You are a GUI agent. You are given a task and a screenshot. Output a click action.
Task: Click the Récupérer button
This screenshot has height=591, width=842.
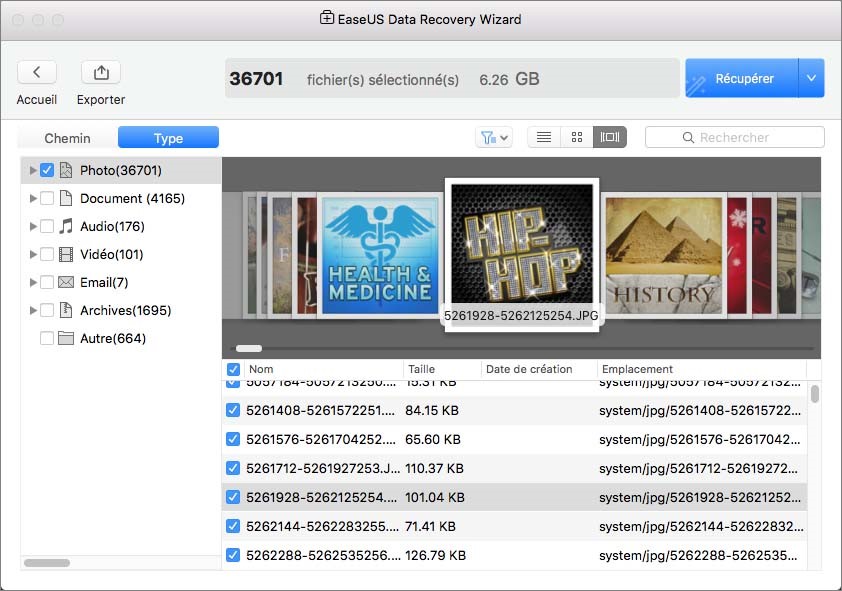(x=742, y=78)
